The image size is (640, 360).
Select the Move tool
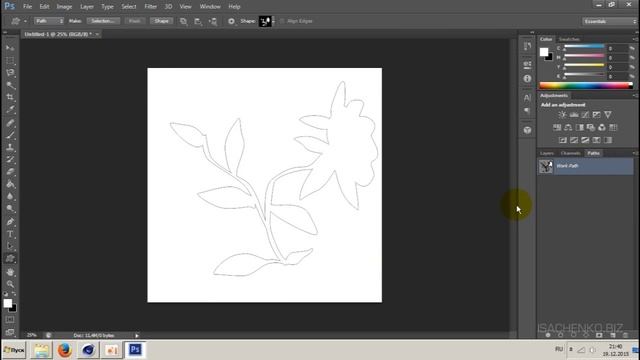click(10, 48)
